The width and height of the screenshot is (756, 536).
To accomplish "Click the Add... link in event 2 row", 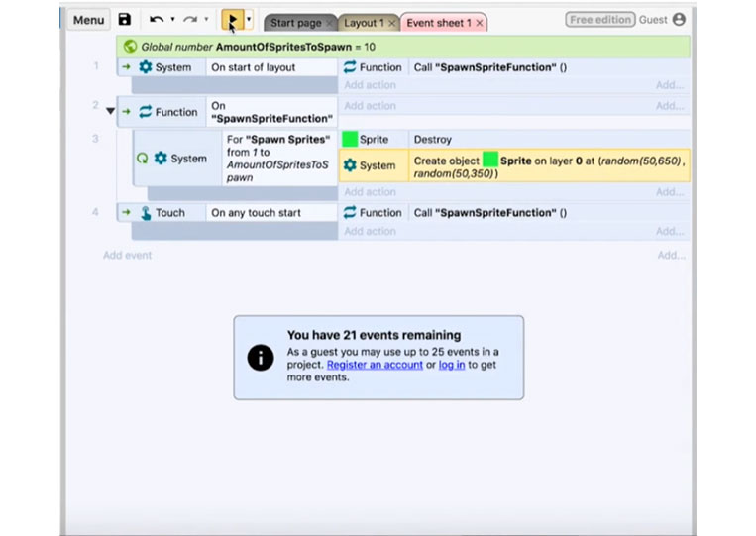I will coord(670,106).
